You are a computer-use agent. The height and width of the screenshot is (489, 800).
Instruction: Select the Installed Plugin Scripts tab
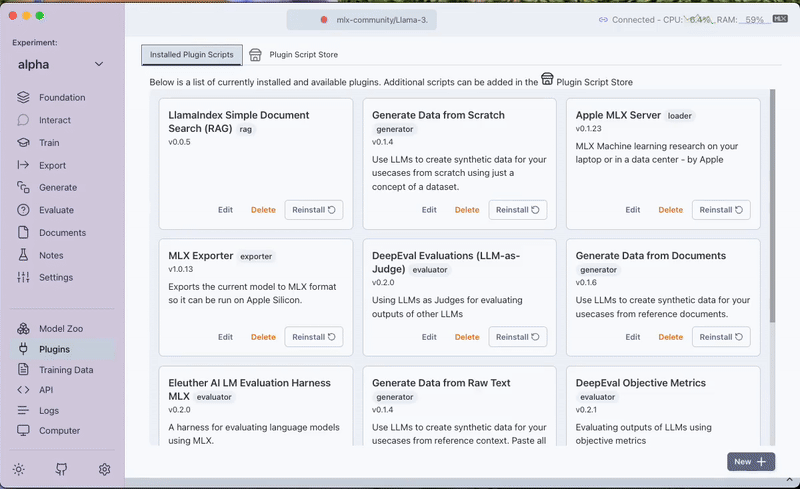192,55
